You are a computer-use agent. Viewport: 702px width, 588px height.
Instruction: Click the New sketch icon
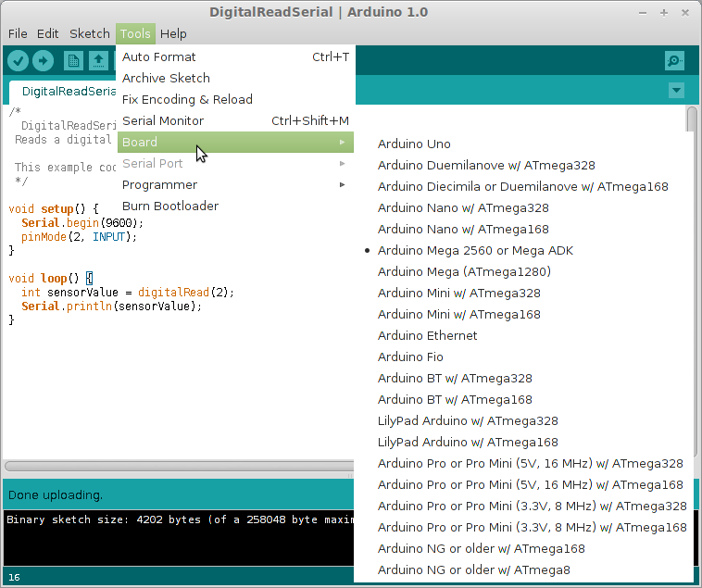pyautogui.click(x=73, y=61)
